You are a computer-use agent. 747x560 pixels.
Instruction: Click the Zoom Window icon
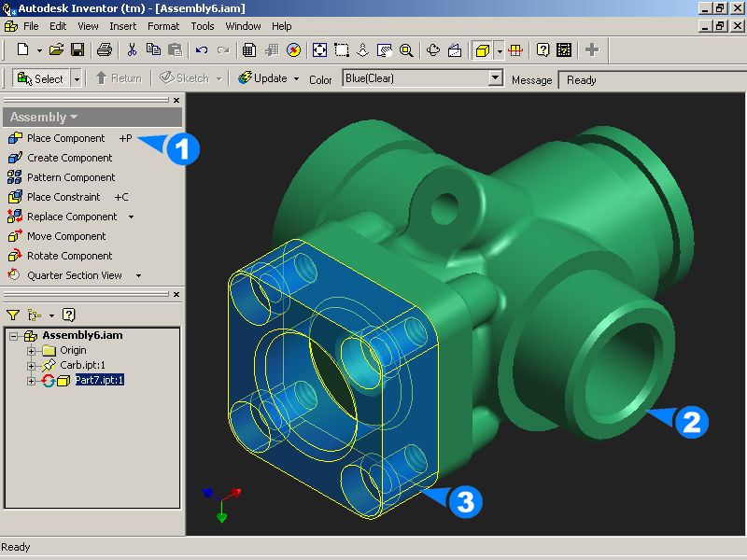coord(342,49)
